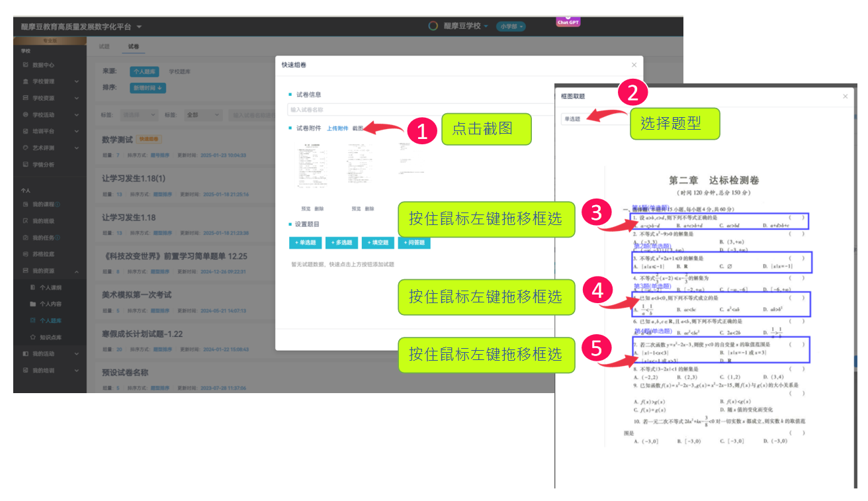This screenshot has height=501, width=868.
Task: Click the 知识点库 star icon
Action: 33,338
